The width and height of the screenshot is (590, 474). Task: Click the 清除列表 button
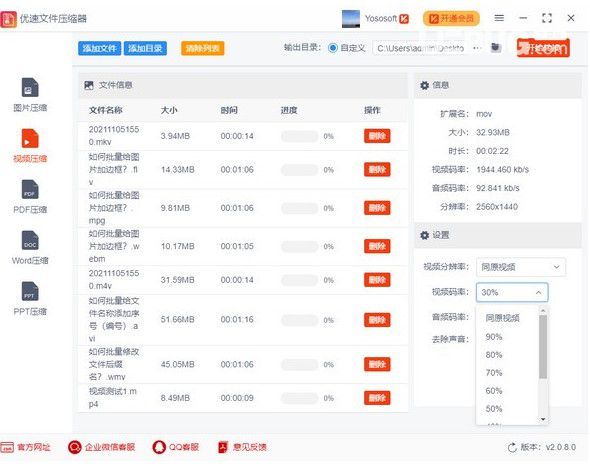coord(202,48)
